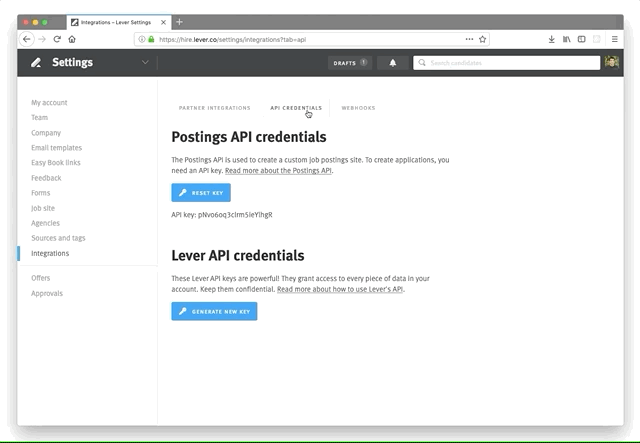Image resolution: width=640 pixels, height=443 pixels.
Task: Select Integrations in the sidebar
Action: pos(50,254)
